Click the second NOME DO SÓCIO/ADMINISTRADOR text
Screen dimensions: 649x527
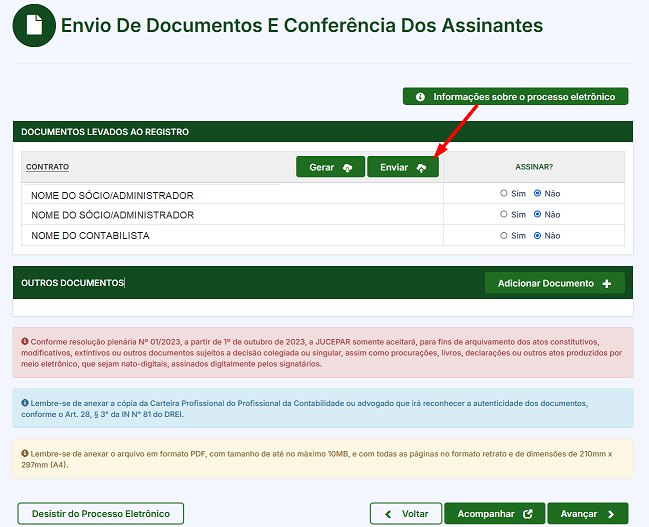(x=113, y=215)
